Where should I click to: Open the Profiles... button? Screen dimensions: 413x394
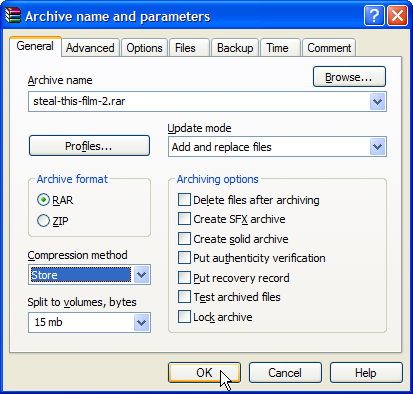[x=89, y=146]
